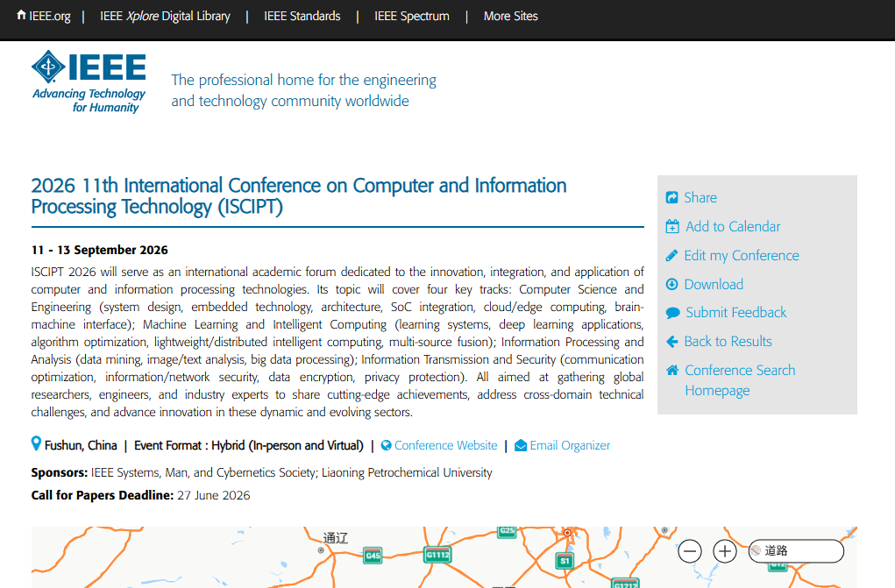The image size is (895, 588).
Task: Click the S1 road marker on map
Action: click(565, 561)
